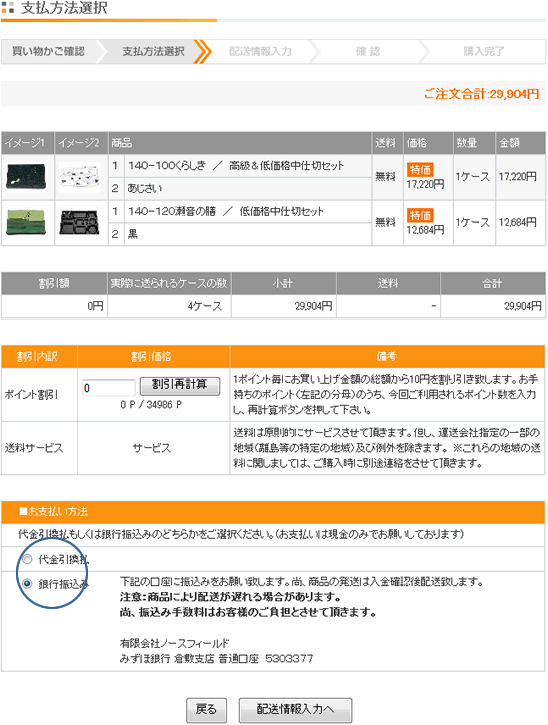Click the orange double-chevron step arrow
Screen dimensions: 548x725
pyautogui.click(x=203, y=51)
